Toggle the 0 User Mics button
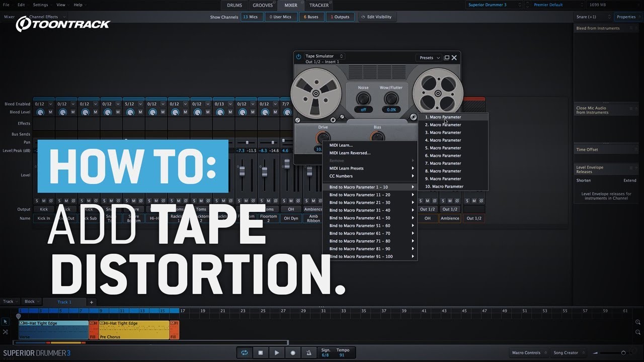The image size is (644, 362). [x=281, y=17]
